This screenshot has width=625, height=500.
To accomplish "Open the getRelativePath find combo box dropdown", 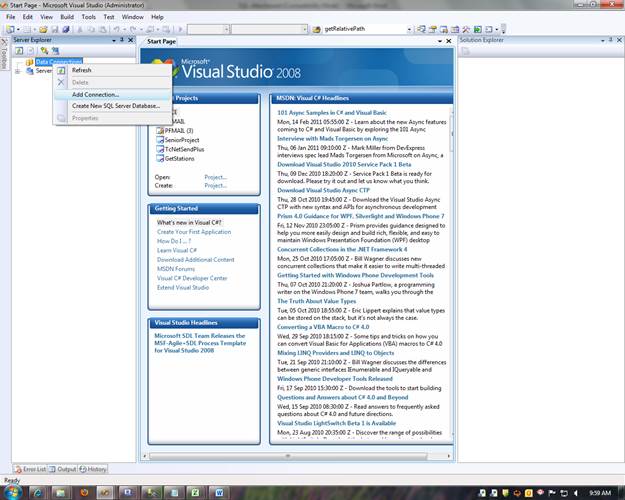I will [409, 29].
